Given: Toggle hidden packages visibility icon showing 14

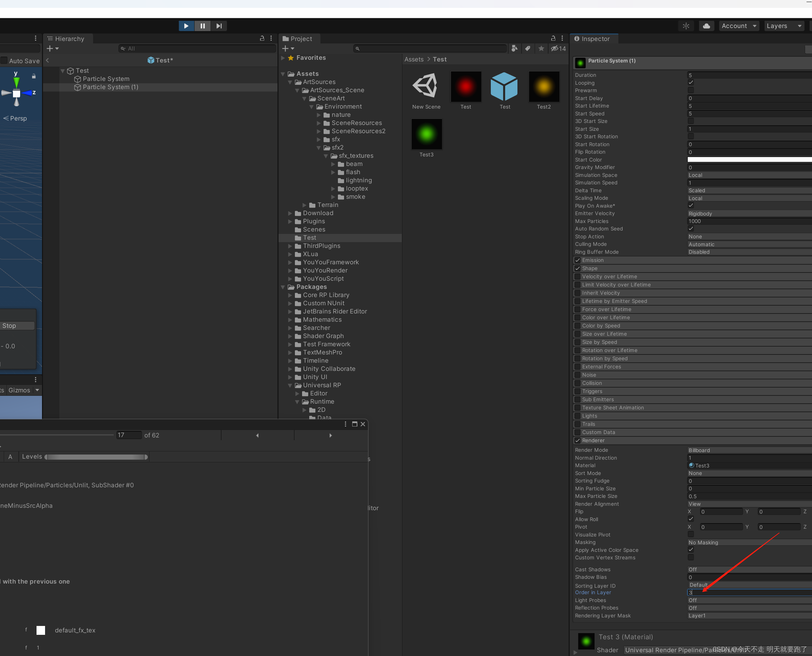Looking at the screenshot, I should (x=558, y=48).
